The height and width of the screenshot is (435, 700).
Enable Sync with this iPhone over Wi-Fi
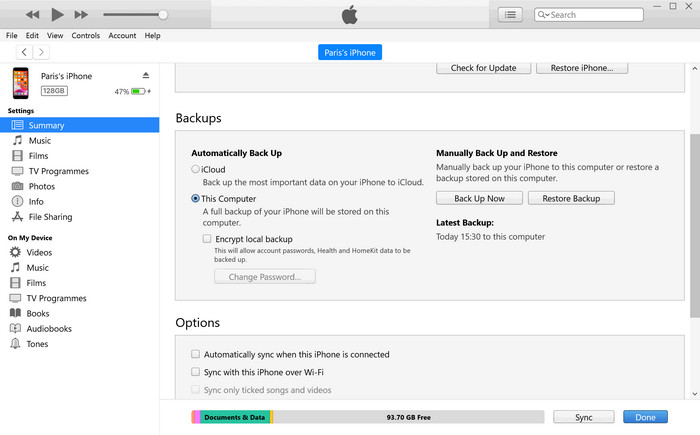195,372
